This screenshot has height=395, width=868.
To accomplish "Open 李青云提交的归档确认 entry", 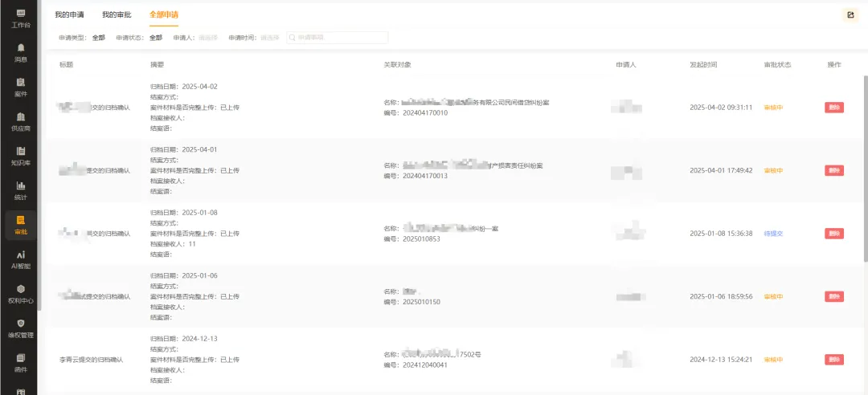I will pos(91,360).
